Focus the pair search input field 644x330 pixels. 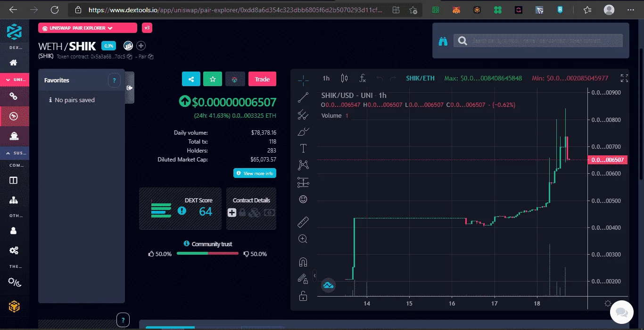pyautogui.click(x=538, y=41)
